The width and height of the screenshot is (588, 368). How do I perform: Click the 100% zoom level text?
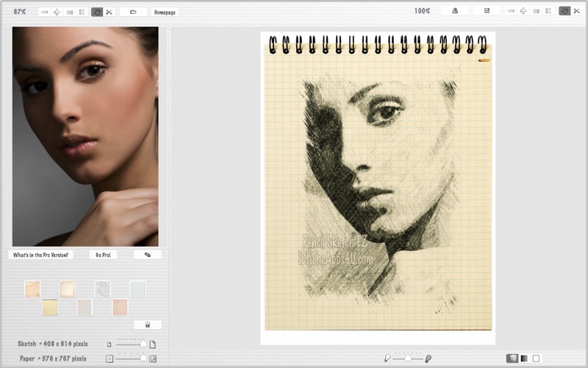(422, 11)
